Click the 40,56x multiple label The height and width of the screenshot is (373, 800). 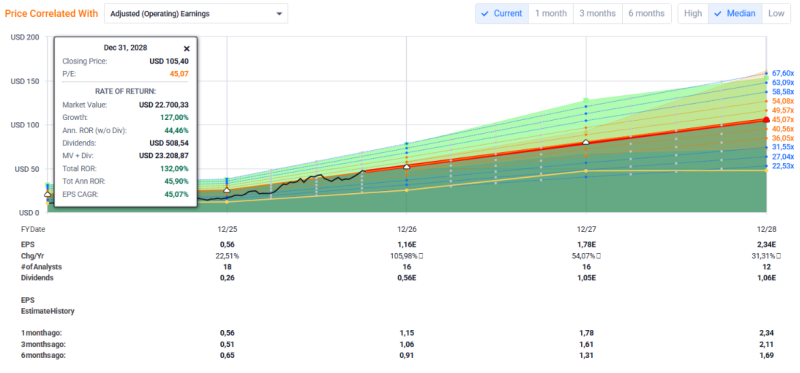pyautogui.click(x=783, y=129)
